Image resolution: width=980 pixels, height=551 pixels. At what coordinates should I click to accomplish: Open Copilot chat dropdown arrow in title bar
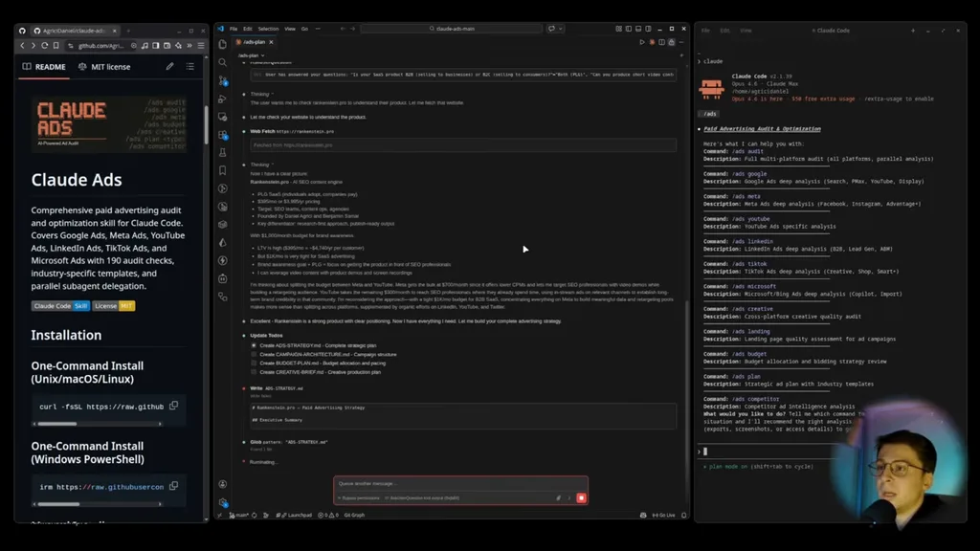click(561, 29)
